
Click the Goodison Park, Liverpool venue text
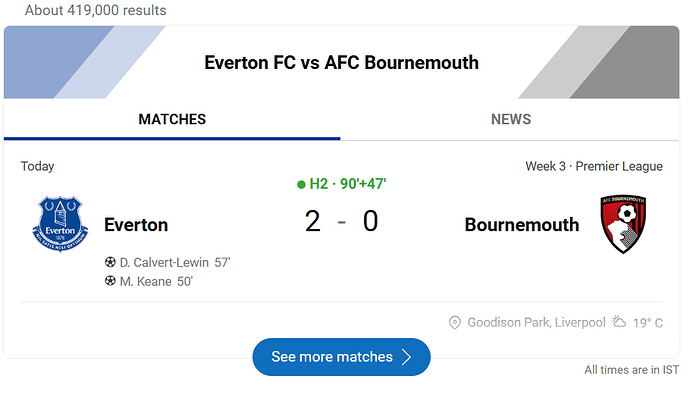point(536,323)
